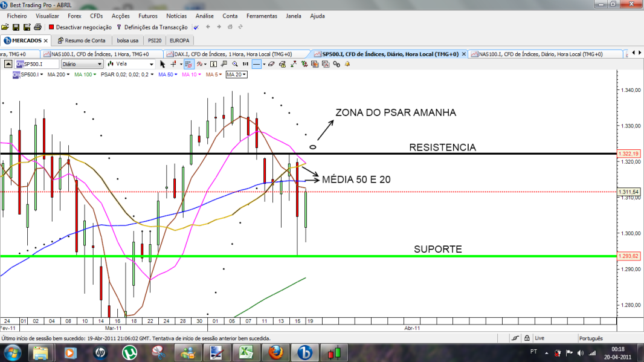Expand the crosshair tool dropdown arrow
This screenshot has width=644, height=362.
[181, 64]
